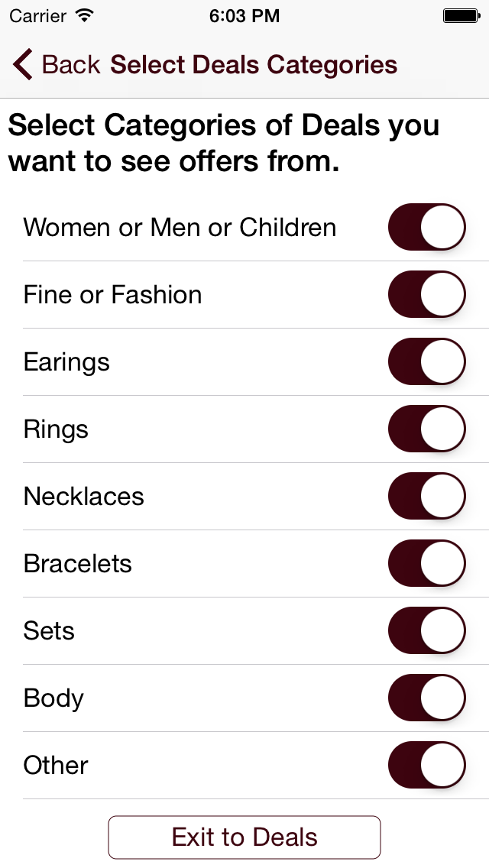Screen dimensions: 489x868
Task: Tap the Carrier label in status bar
Action: click(x=37, y=16)
